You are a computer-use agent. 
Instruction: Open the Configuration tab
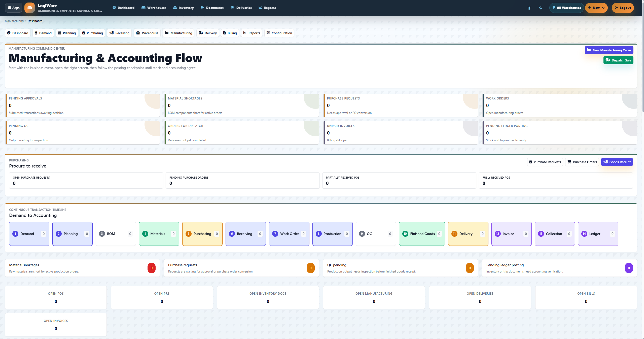tap(279, 33)
